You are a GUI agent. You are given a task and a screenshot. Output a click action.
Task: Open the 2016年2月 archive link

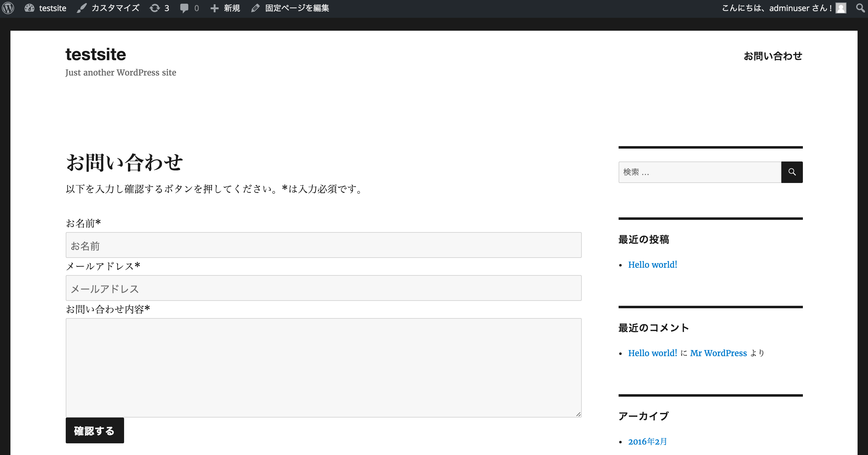[647, 441]
